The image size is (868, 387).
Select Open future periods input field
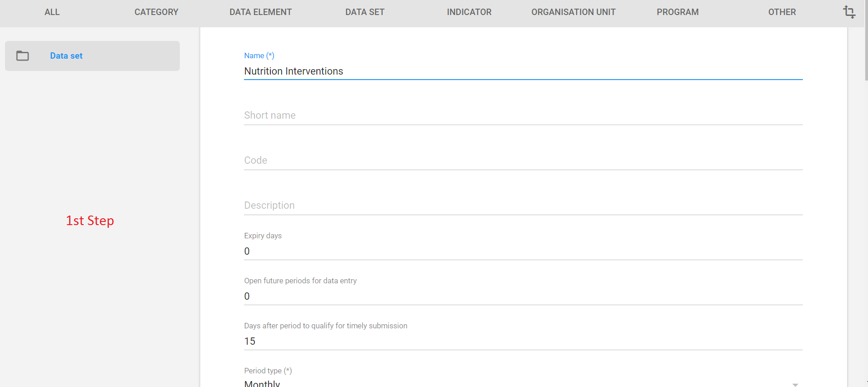pyautogui.click(x=523, y=297)
